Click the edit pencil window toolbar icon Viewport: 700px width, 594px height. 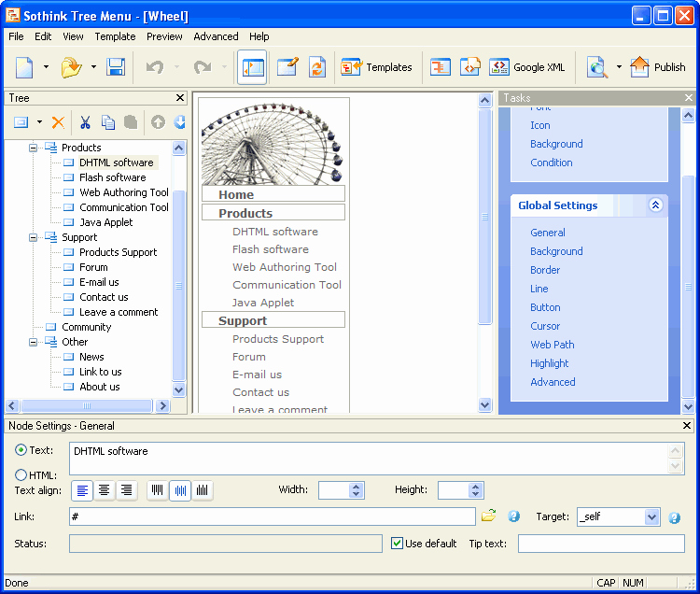tap(287, 67)
